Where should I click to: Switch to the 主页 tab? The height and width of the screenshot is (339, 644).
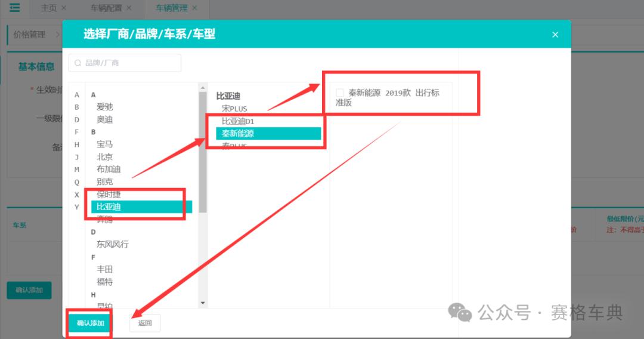coord(49,8)
